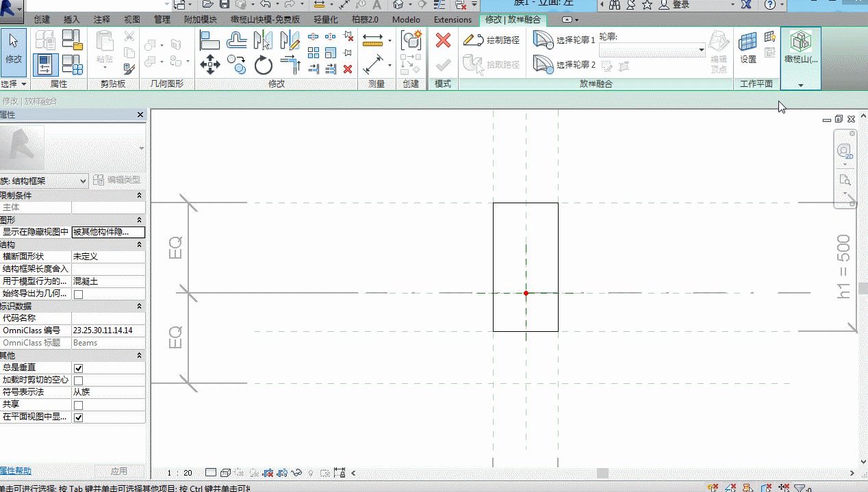
Task: Open the 插入 ribbon tab
Action: pyautogui.click(x=71, y=20)
